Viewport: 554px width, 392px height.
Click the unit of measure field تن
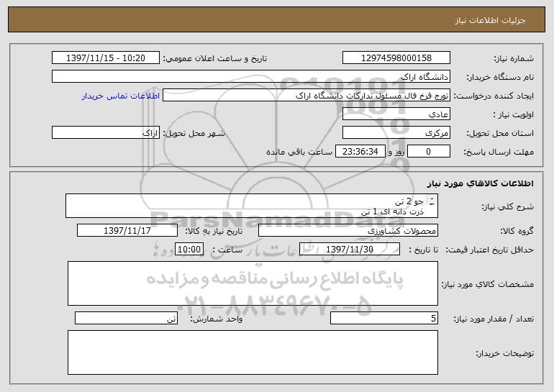tap(126, 318)
